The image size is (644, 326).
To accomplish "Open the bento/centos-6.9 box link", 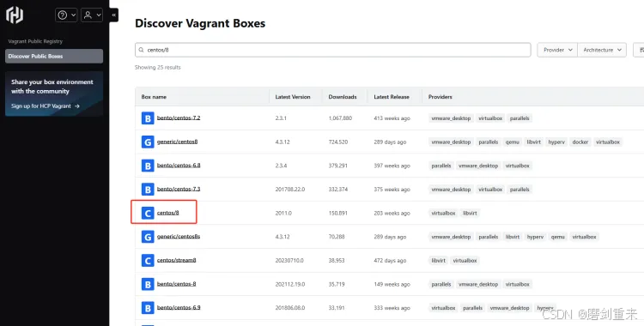I will point(179,307).
